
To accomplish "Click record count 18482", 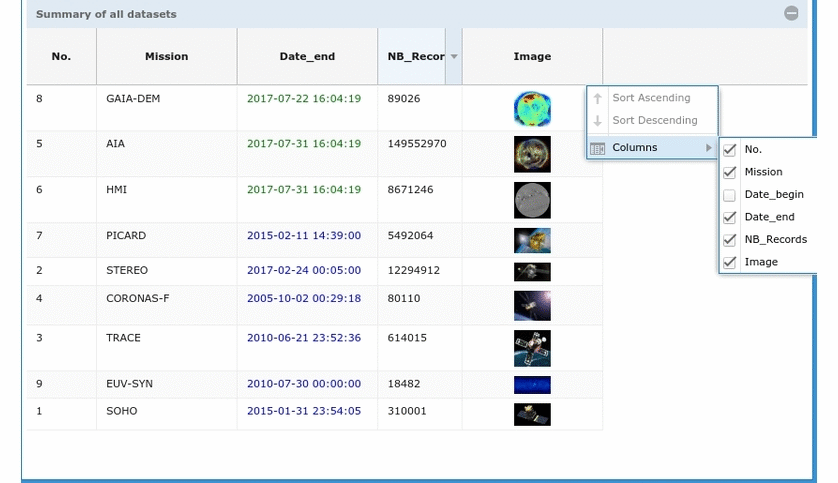I will pos(404,384).
